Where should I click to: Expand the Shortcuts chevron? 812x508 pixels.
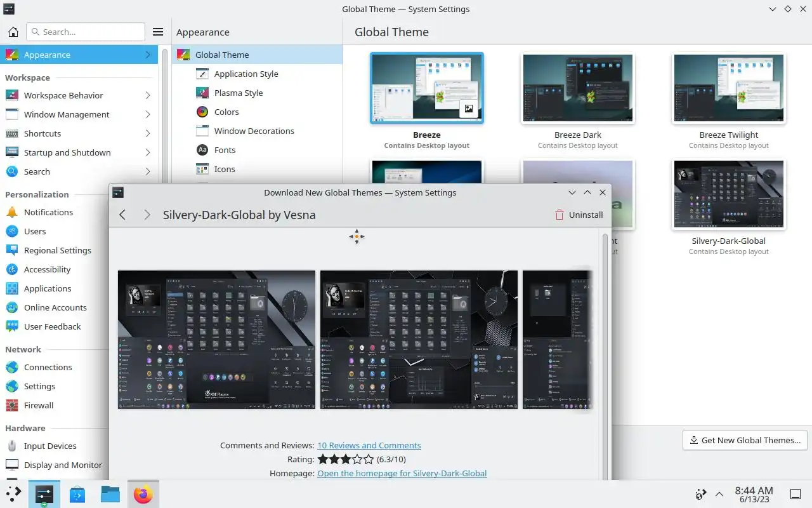click(148, 133)
